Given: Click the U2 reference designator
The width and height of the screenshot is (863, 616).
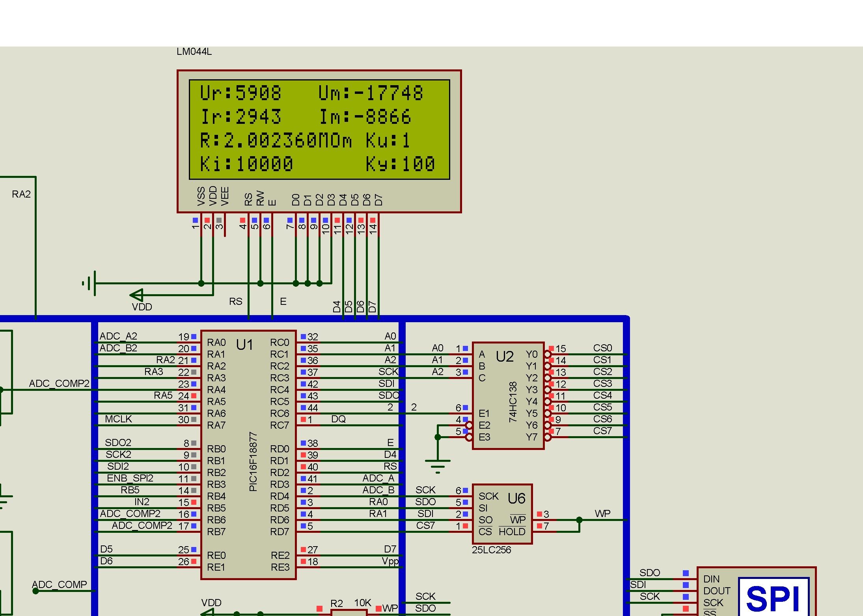Looking at the screenshot, I should click(505, 357).
